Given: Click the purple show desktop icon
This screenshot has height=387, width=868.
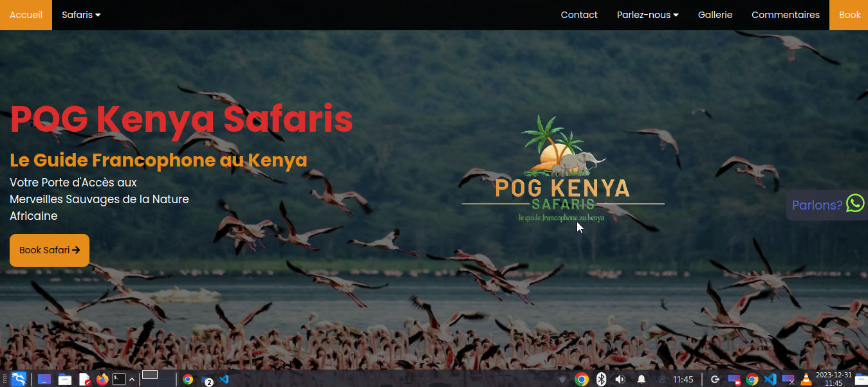Looking at the screenshot, I should [x=44, y=379].
